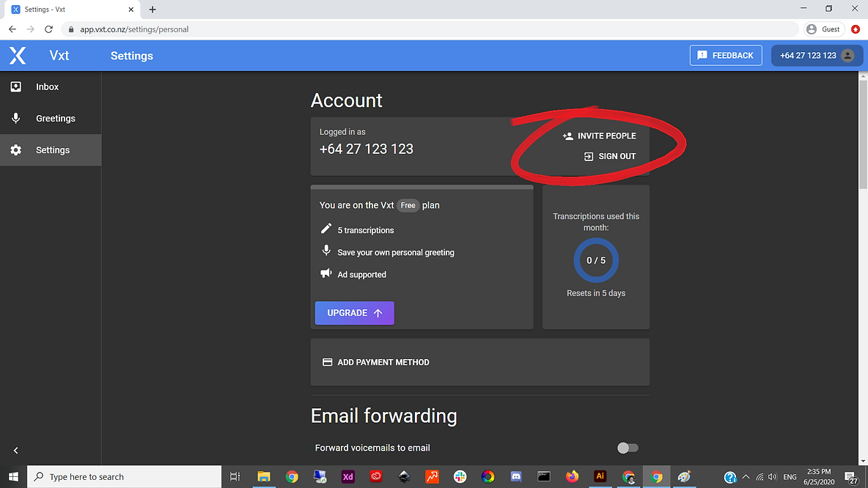Screen dimensions: 868x488
Task: Open the account menu +64 27 123 123
Action: point(817,56)
